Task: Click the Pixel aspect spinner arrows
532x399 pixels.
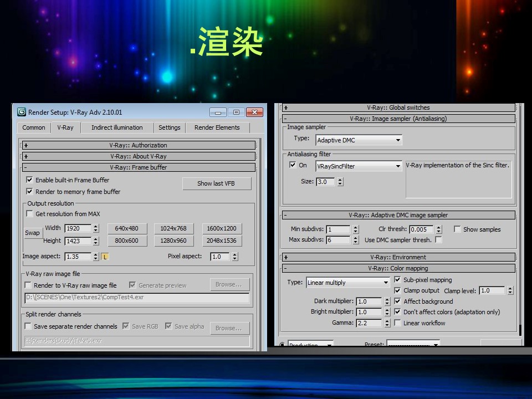Action: point(235,257)
